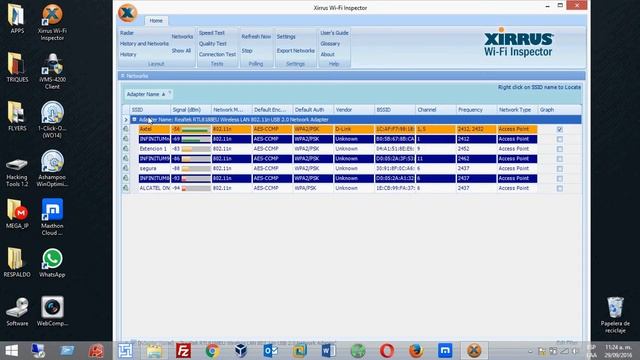This screenshot has height=360, width=640.
Task: Select the Software desktop icon
Action: (x=17, y=312)
